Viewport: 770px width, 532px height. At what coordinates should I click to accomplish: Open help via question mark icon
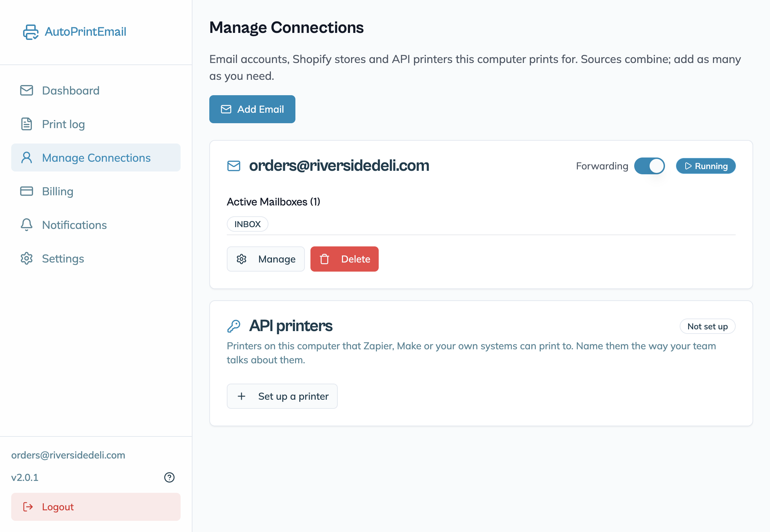(169, 477)
